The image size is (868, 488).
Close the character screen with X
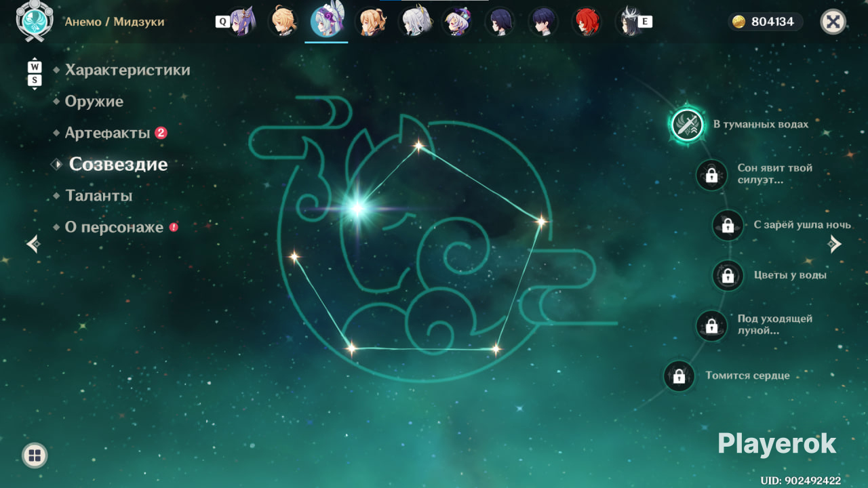point(833,22)
